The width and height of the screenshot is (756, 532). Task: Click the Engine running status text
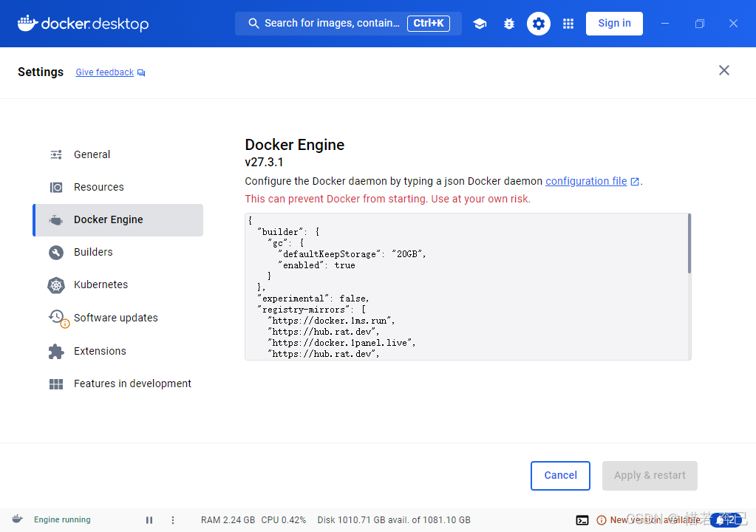point(62,519)
